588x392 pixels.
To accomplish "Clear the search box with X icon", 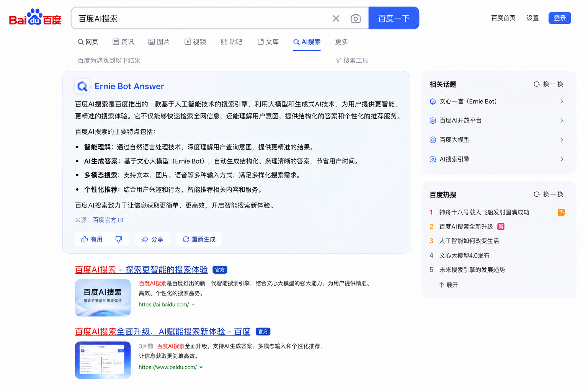I will (x=336, y=18).
